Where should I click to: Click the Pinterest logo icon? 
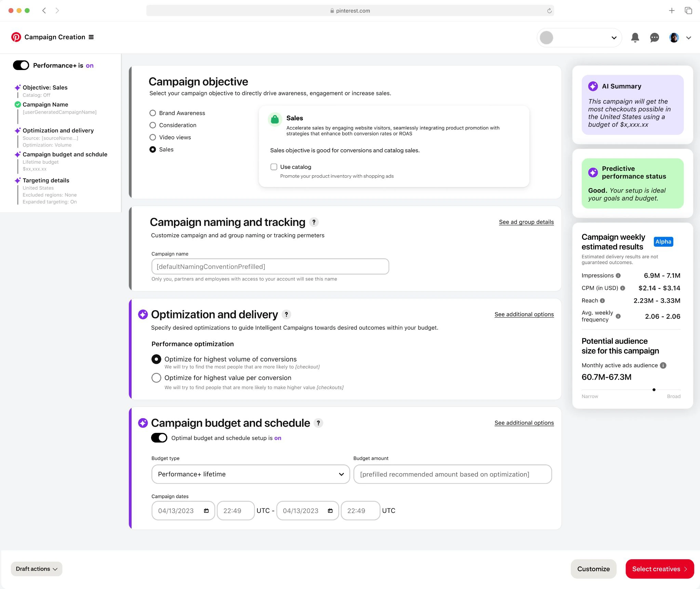[16, 37]
